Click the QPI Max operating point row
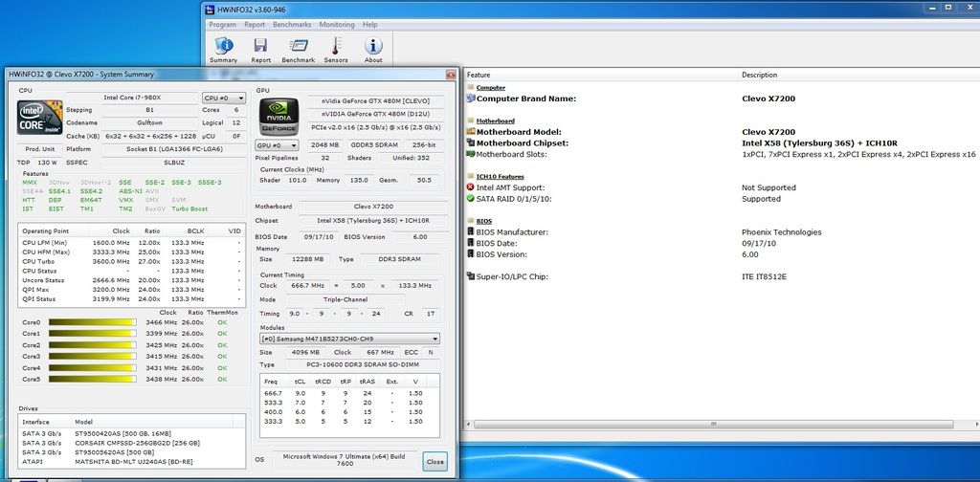The image size is (980, 482). point(132,290)
